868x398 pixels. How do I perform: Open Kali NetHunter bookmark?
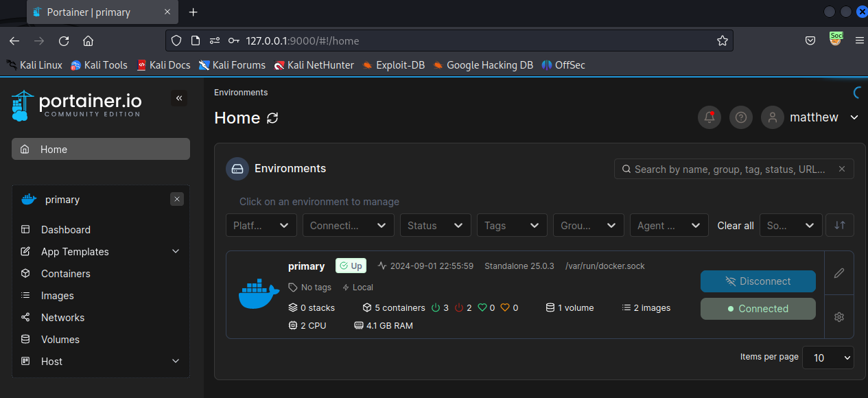(314, 65)
